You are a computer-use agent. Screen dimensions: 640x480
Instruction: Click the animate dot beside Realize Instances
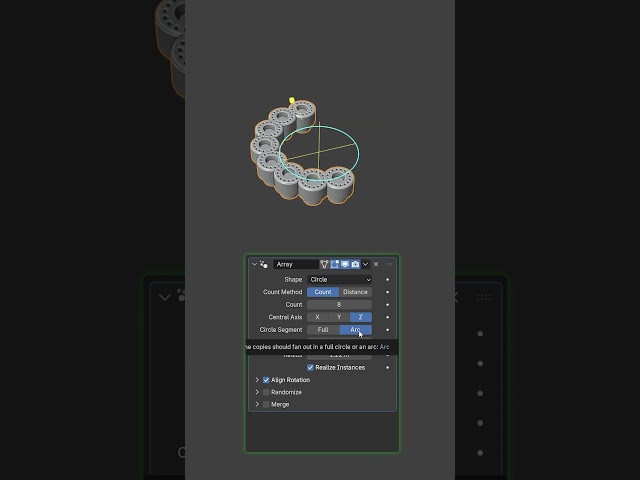[387, 367]
